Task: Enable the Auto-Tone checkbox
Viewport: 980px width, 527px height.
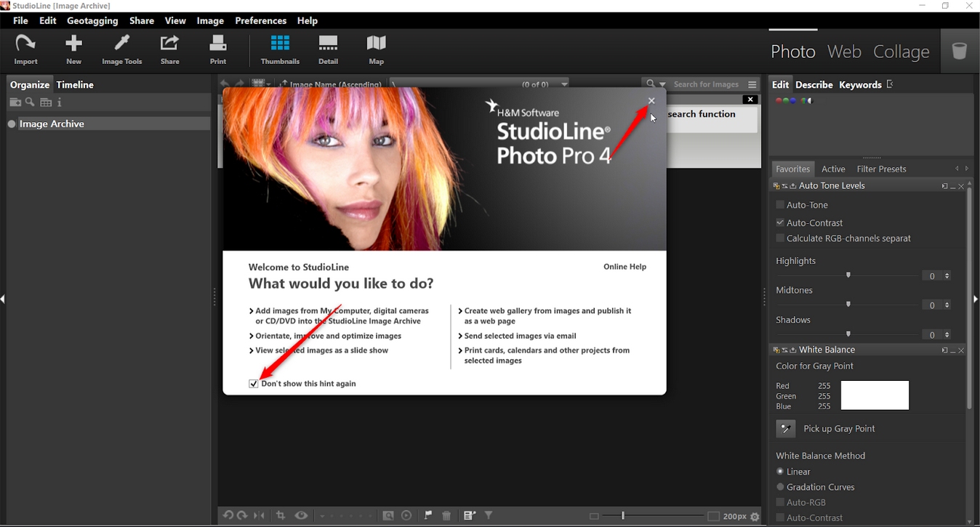Action: point(780,205)
